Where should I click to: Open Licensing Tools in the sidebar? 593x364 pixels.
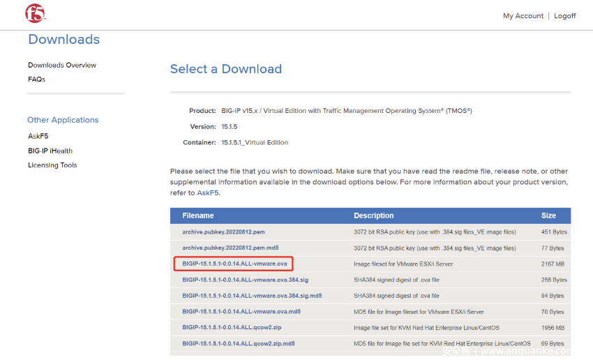coord(52,165)
